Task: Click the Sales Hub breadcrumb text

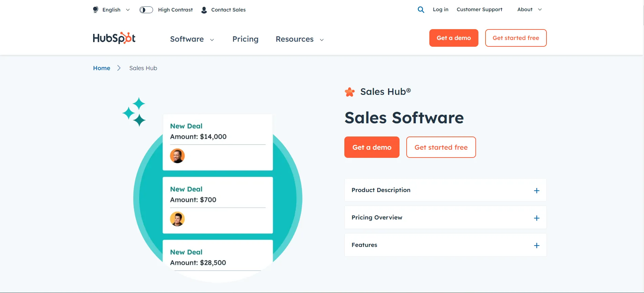Action: click(143, 68)
